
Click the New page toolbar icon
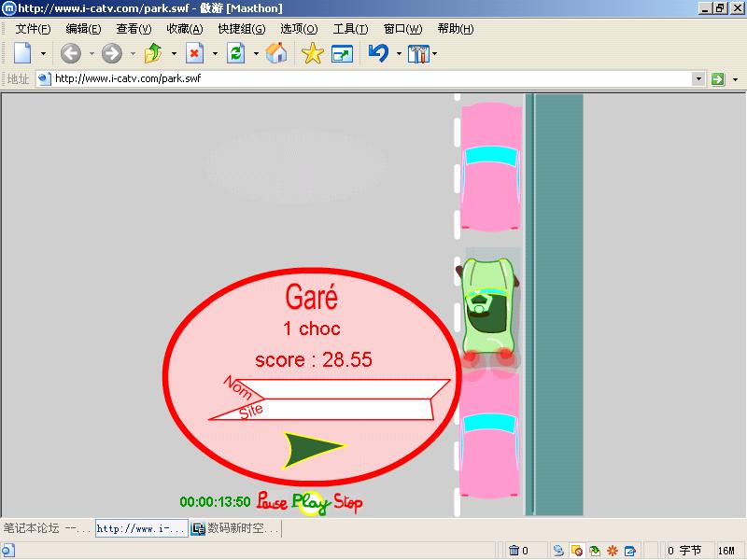point(22,53)
